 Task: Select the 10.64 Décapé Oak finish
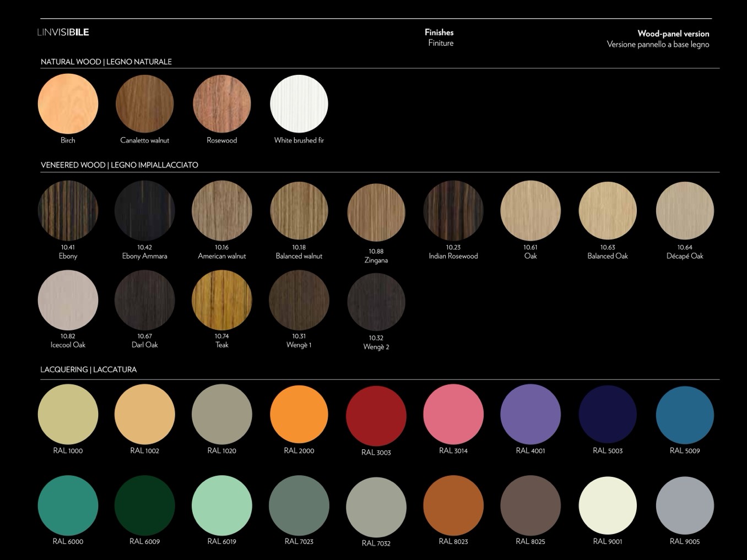point(684,211)
